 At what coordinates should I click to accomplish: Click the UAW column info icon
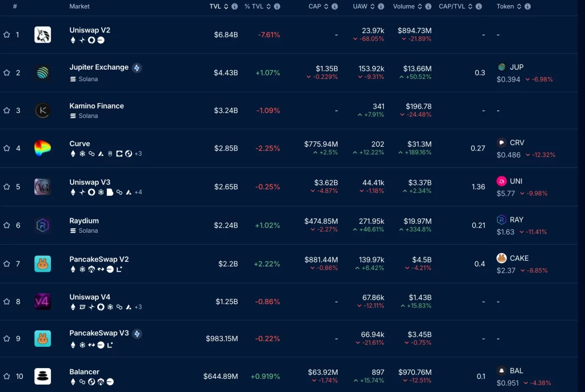[x=381, y=6]
